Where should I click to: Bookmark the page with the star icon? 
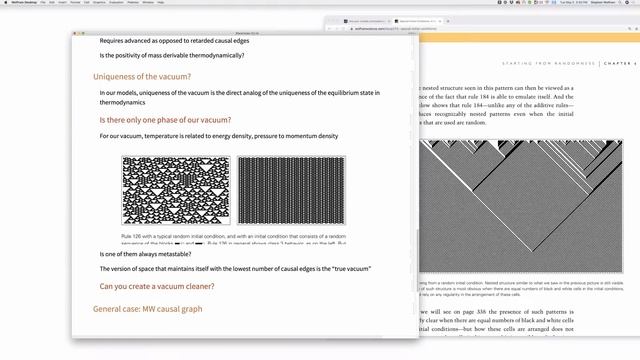[x=636, y=29]
